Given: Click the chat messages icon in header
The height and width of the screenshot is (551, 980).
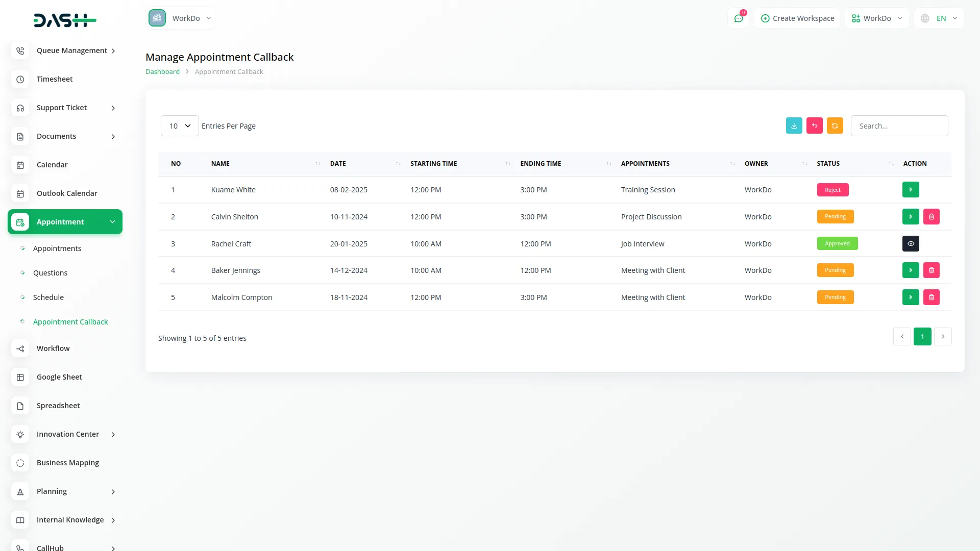Looking at the screenshot, I should pyautogui.click(x=739, y=18).
